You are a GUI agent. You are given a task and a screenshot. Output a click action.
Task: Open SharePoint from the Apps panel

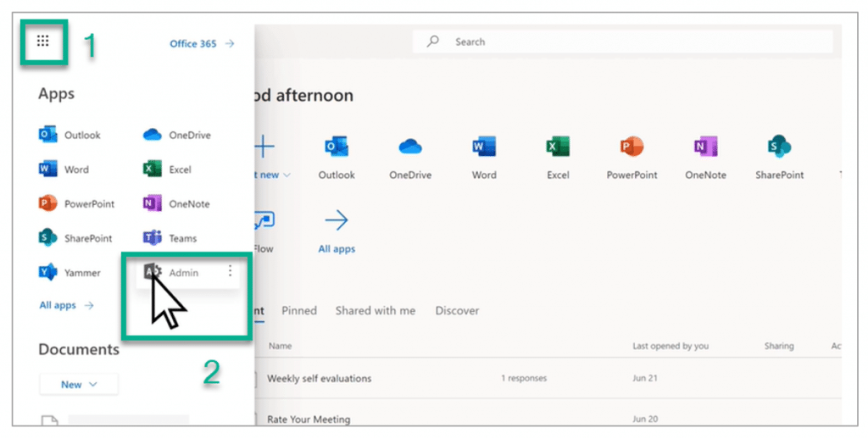tap(75, 237)
